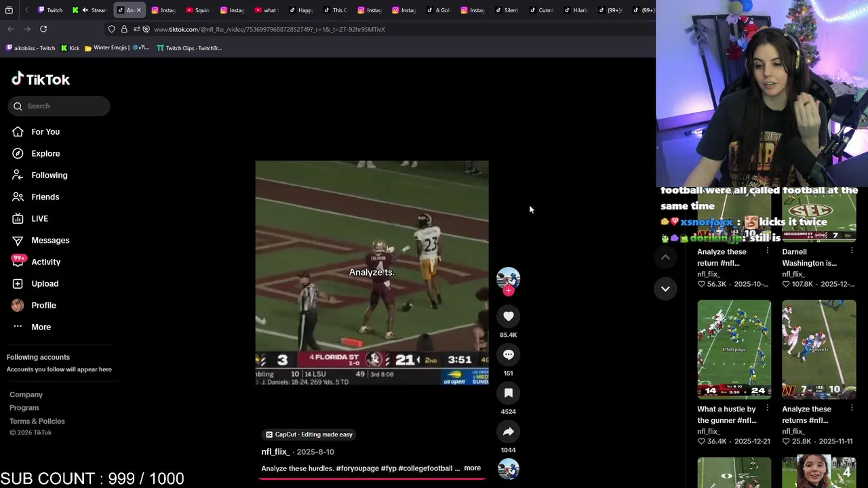Open the Following page
Image resolution: width=868 pixels, height=488 pixels.
pos(49,175)
